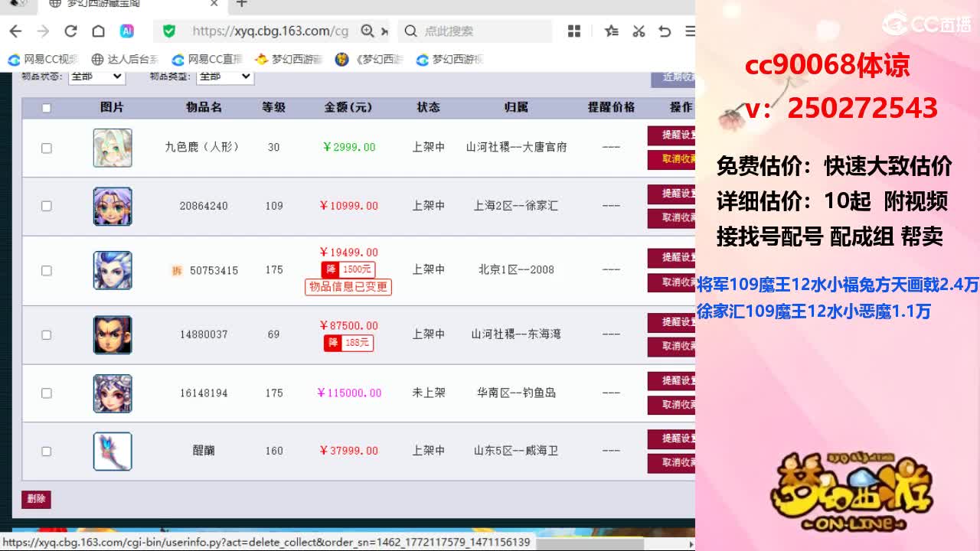This screenshot has width=980, height=551.
Task: Open the 14880037 item link
Action: coord(204,334)
